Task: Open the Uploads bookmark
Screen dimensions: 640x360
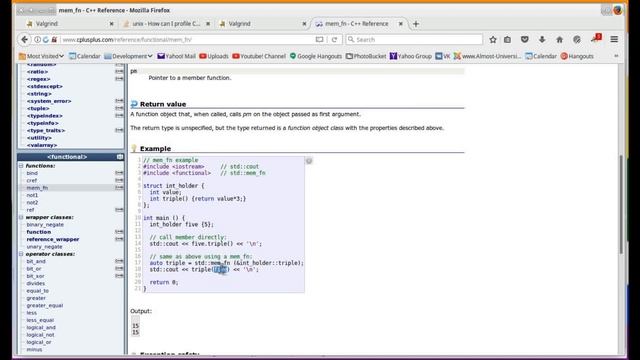Action: [214, 56]
